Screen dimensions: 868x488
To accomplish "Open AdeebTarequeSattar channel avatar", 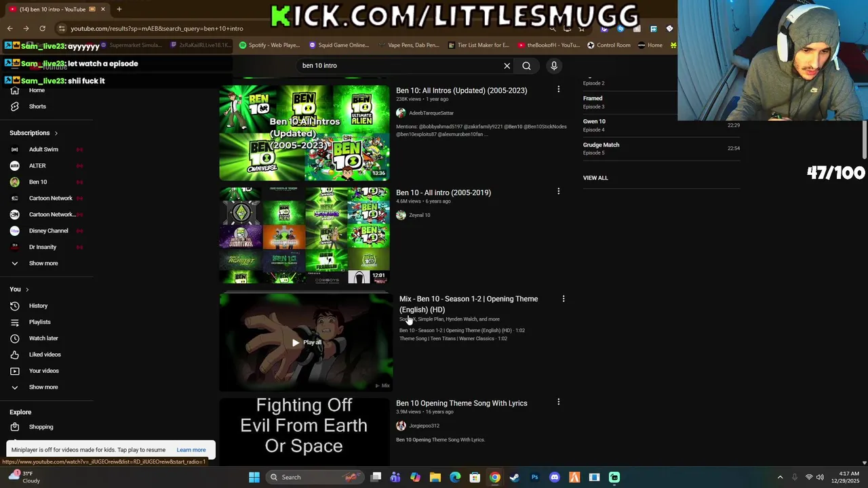I will (401, 113).
